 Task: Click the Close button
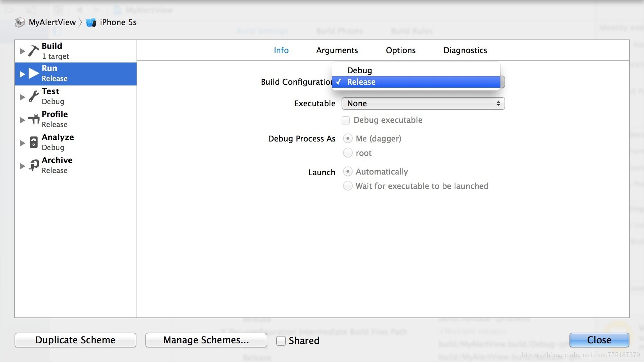(599, 340)
